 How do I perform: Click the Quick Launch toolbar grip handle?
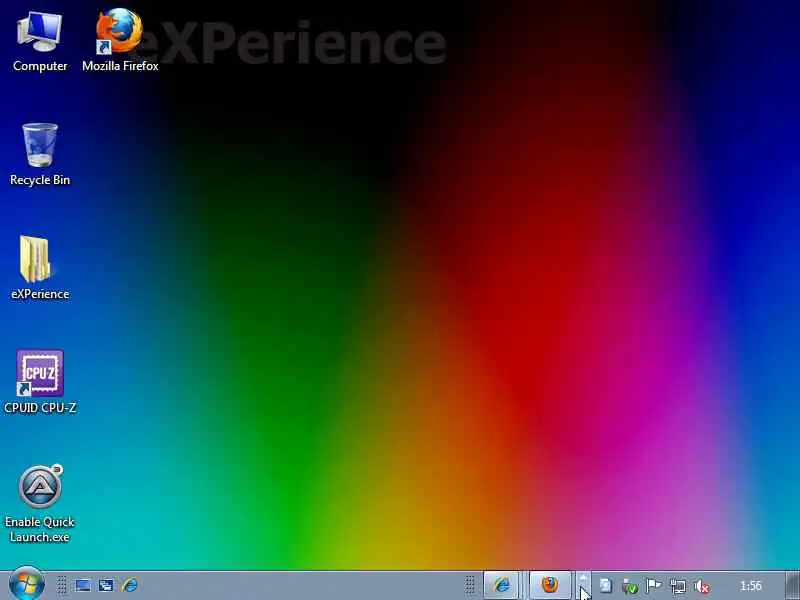[x=62, y=585]
